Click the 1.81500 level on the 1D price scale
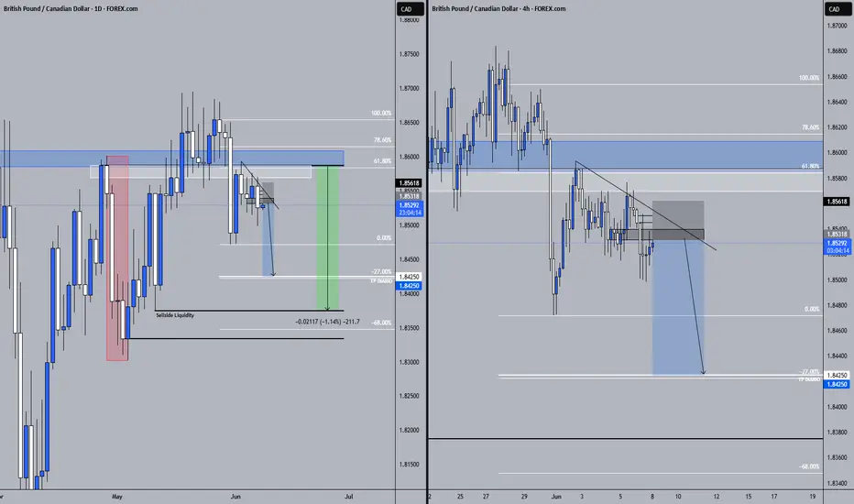 409,465
